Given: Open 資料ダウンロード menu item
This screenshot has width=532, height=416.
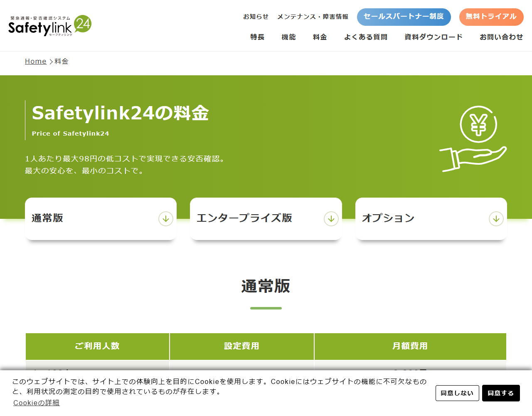Looking at the screenshot, I should point(433,37).
